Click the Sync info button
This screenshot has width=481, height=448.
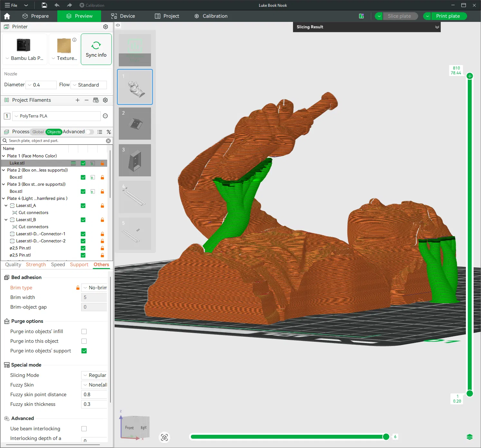tap(96, 49)
